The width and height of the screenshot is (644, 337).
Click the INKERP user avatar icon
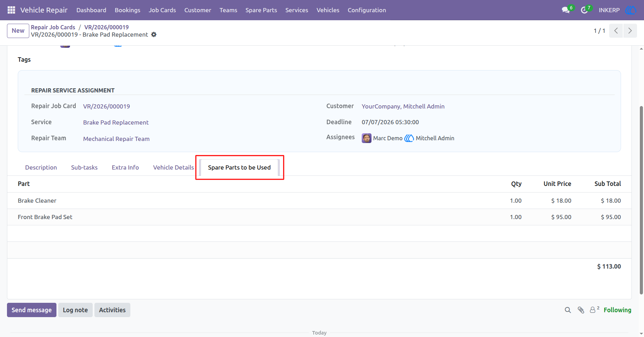click(x=631, y=10)
